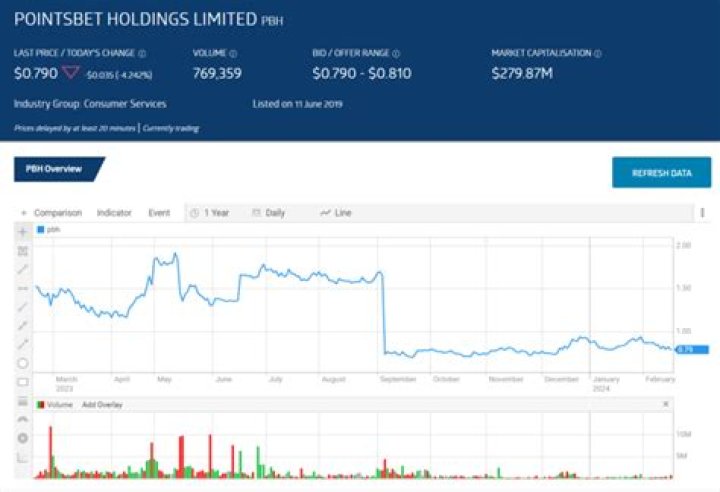Select the stacked-lines Fibonacci tool icon
Viewport: 720px width, 492px height.
point(22,401)
